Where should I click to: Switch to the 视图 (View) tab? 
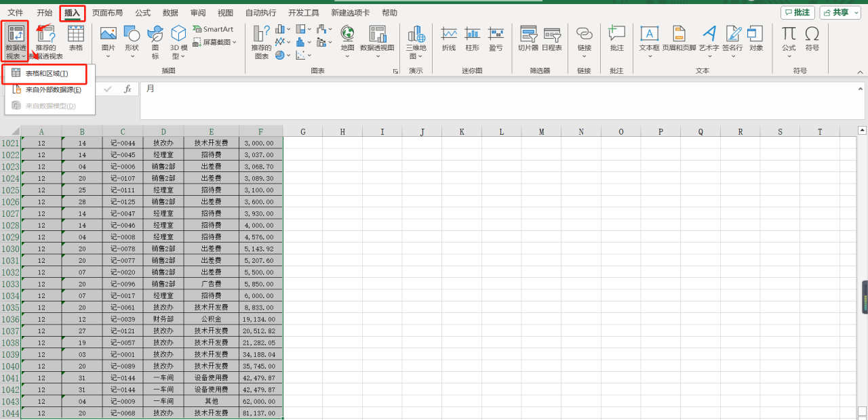coord(225,12)
